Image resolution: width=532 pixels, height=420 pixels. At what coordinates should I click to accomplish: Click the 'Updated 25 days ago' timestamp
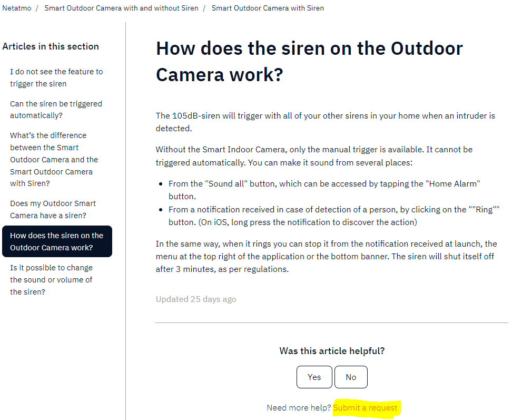(x=195, y=299)
